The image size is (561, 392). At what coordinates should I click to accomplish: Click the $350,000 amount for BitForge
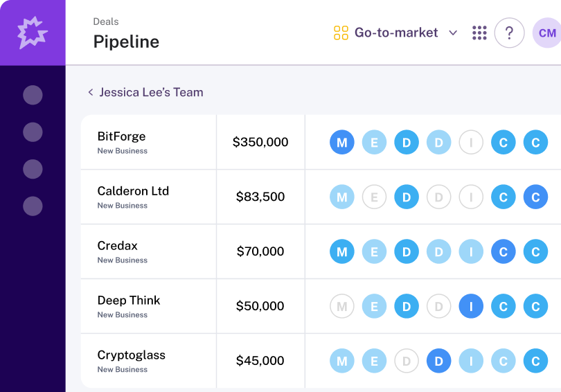[260, 142]
